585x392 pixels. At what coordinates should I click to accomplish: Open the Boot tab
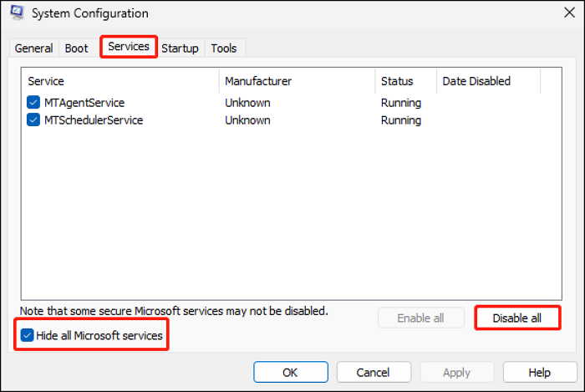[x=76, y=48]
